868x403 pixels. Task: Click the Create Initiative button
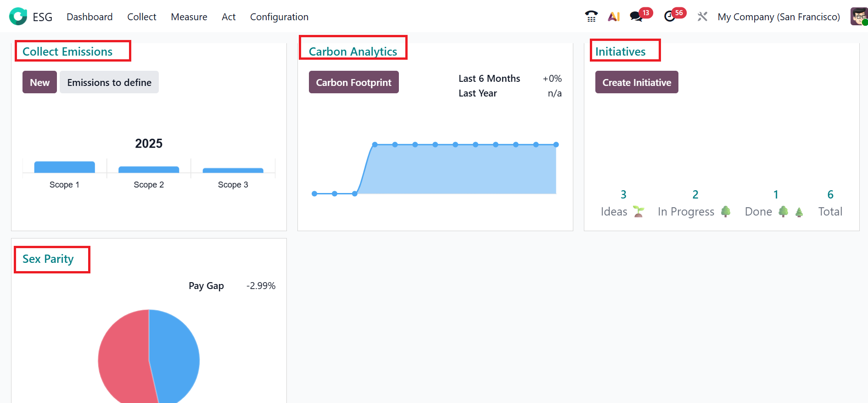pos(637,82)
